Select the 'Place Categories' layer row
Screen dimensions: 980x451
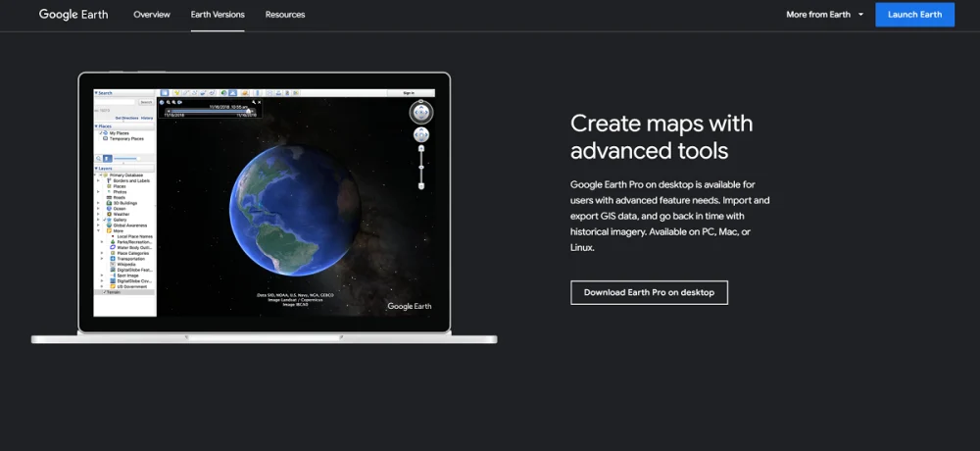point(130,253)
